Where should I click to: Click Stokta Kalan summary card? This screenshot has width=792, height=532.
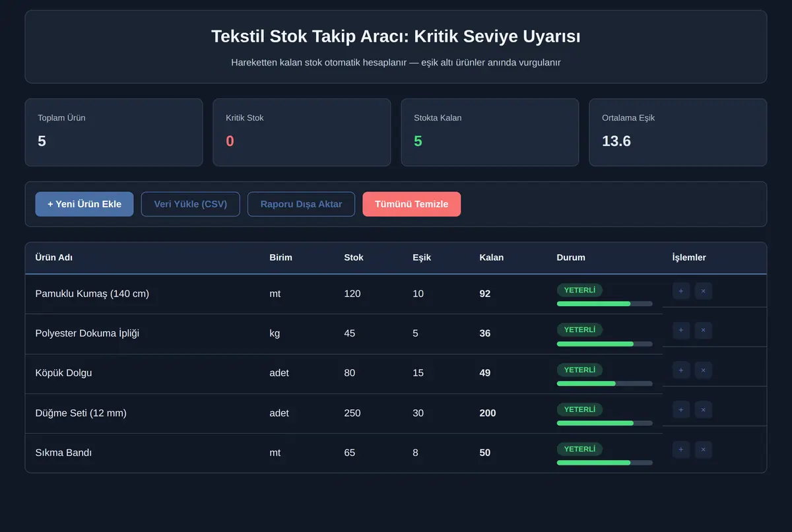[x=490, y=133]
